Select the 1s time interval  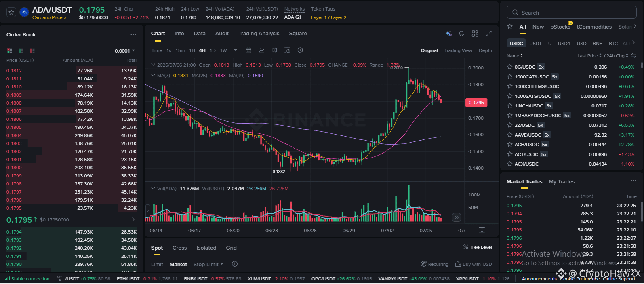(169, 50)
